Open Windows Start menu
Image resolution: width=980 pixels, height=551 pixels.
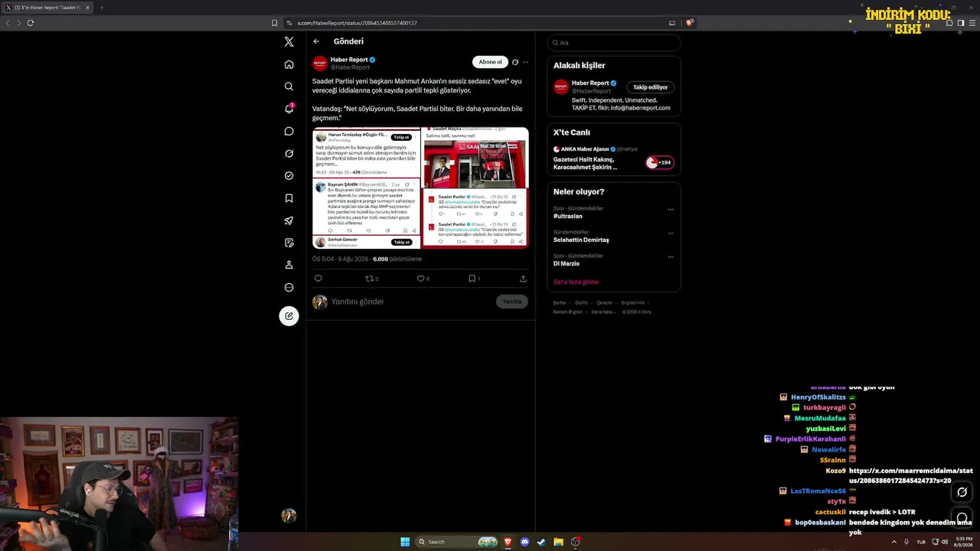pyautogui.click(x=405, y=542)
